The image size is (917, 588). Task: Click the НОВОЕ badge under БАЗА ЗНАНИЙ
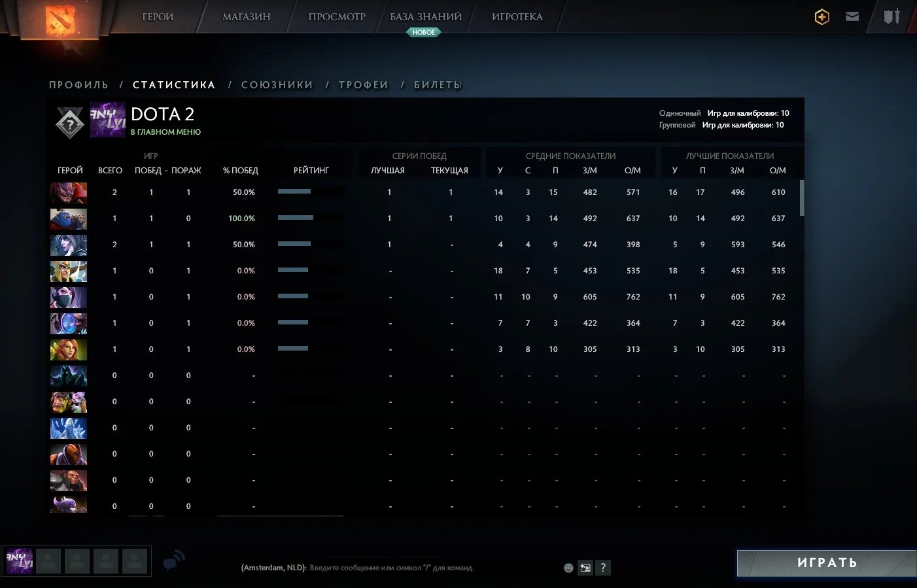point(424,32)
